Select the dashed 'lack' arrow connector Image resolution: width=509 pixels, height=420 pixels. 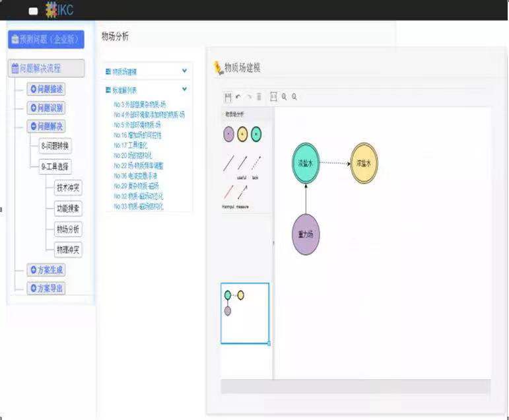click(x=256, y=163)
